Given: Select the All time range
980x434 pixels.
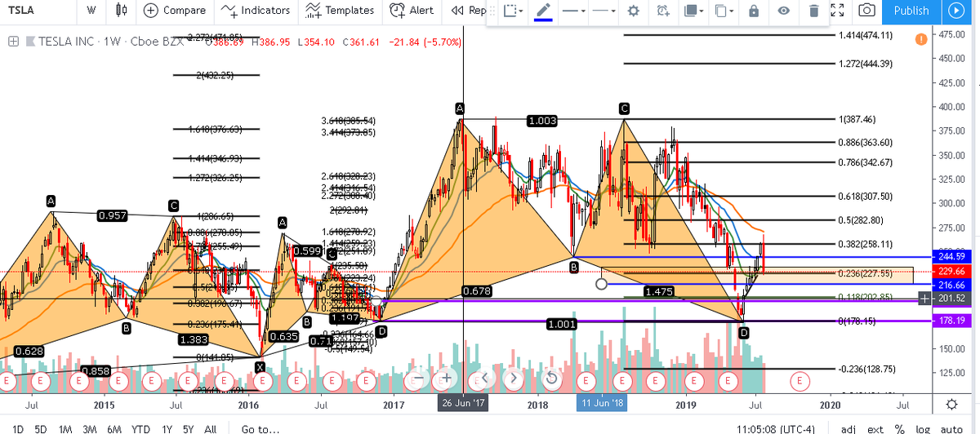Looking at the screenshot, I should click(210, 427).
